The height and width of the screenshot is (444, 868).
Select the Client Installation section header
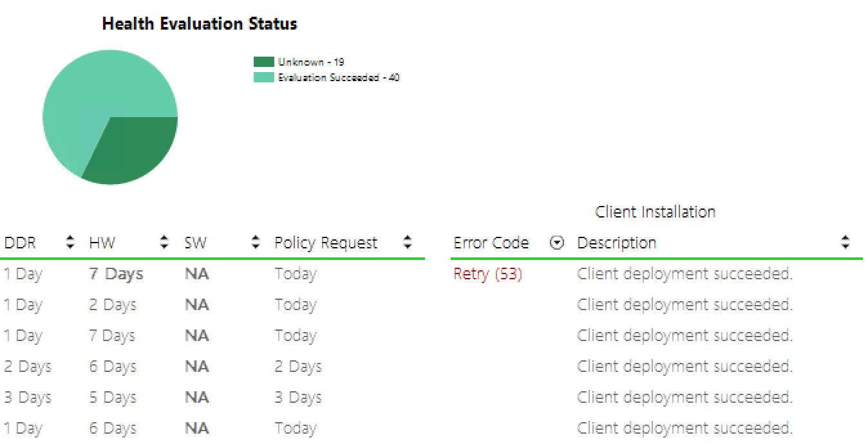coord(655,211)
